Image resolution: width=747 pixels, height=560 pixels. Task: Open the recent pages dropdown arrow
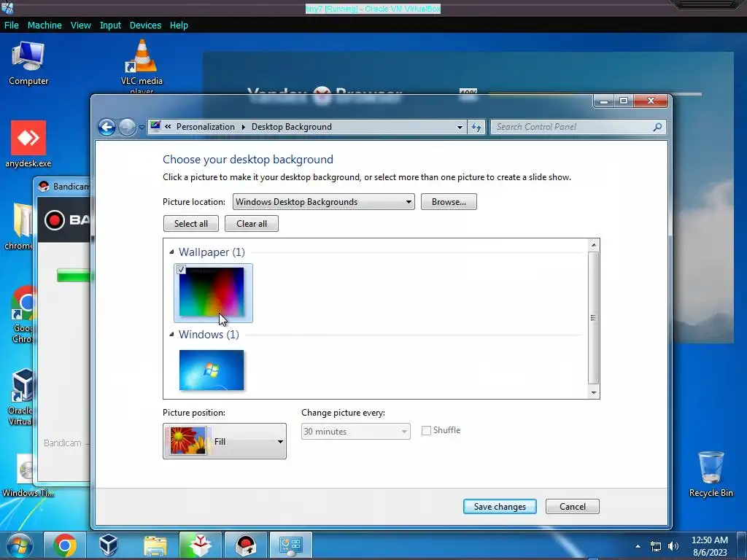(x=142, y=127)
